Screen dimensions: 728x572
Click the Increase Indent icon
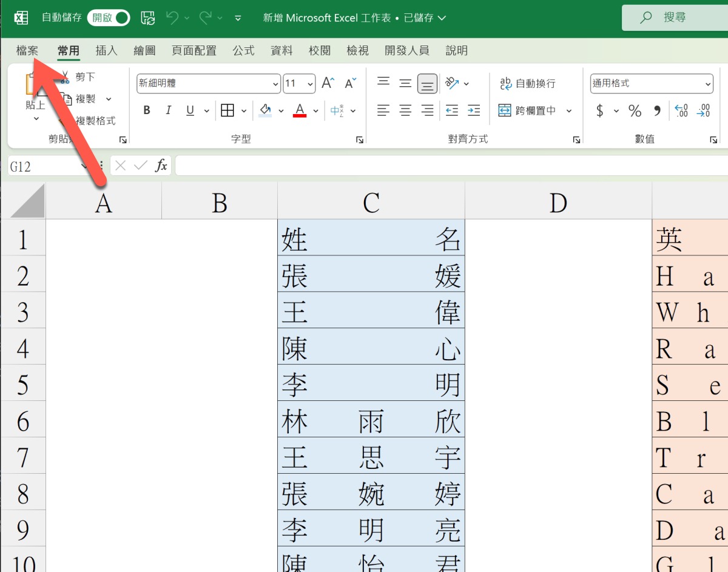(x=474, y=110)
